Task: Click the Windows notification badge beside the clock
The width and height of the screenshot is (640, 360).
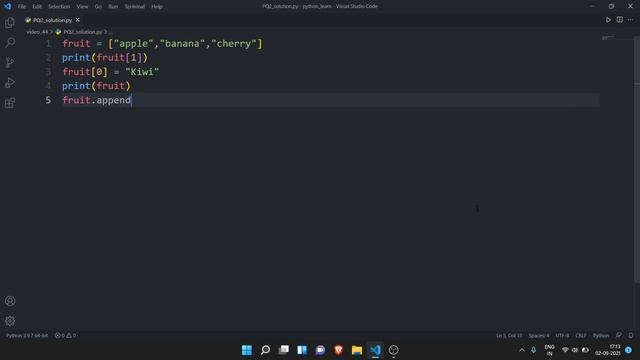Action: coord(628,350)
